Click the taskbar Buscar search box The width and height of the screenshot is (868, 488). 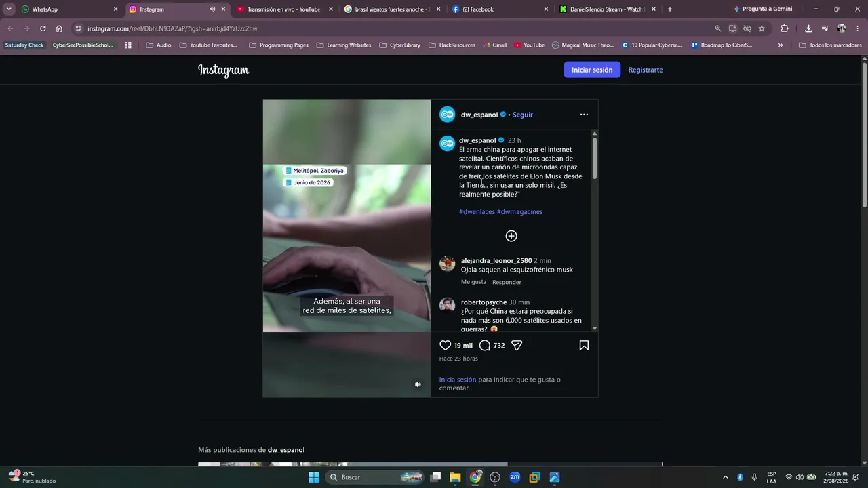coord(376,477)
